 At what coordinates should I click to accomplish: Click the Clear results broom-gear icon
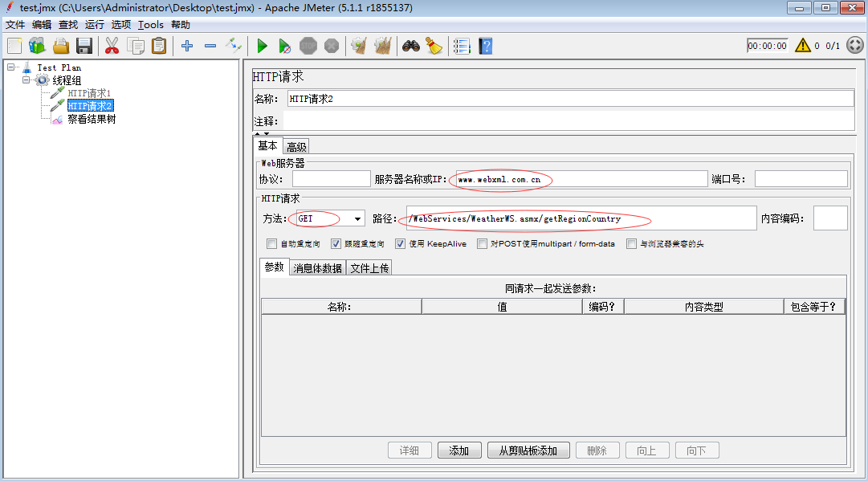[359, 46]
